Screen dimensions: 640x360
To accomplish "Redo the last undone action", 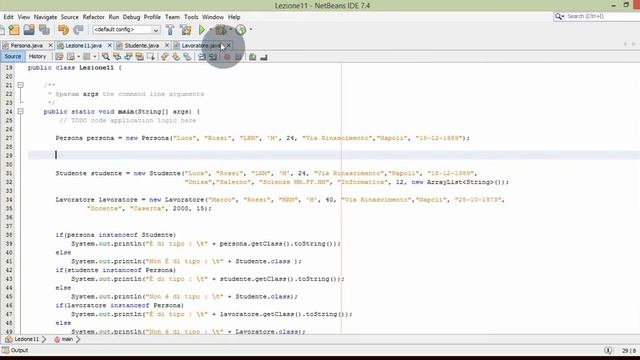I will pos(78,30).
